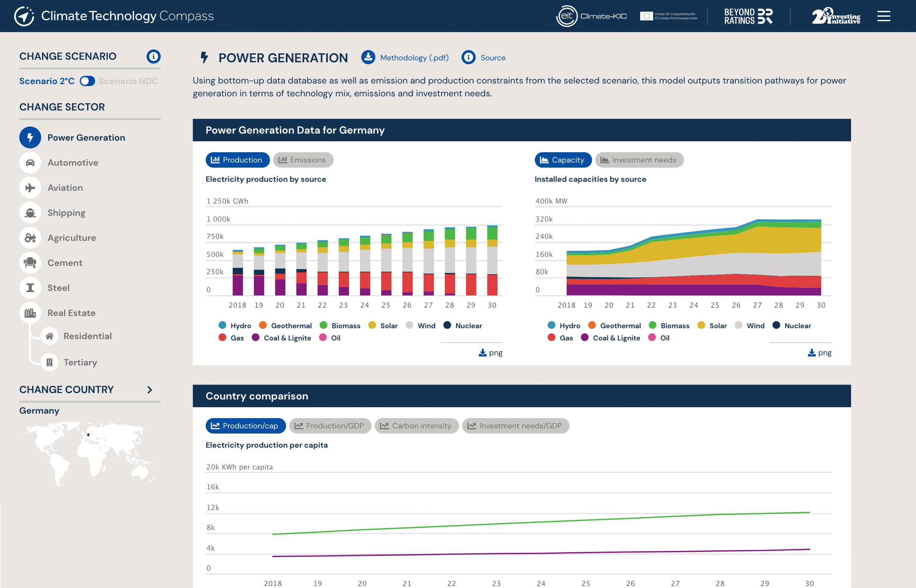Switch to the Capacity tab
916x588 pixels.
[563, 160]
